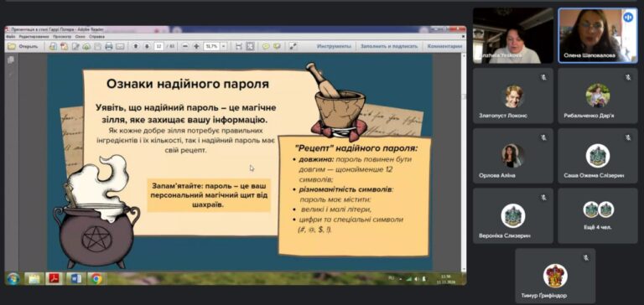Image resolution: width=644 pixels, height=305 pixels.
Task: Click the taskbar clock showing the date
Action: [446, 279]
